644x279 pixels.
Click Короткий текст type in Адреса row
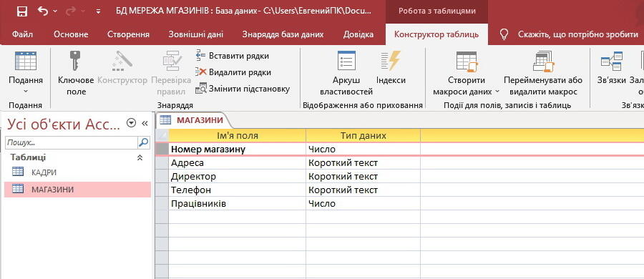point(363,162)
